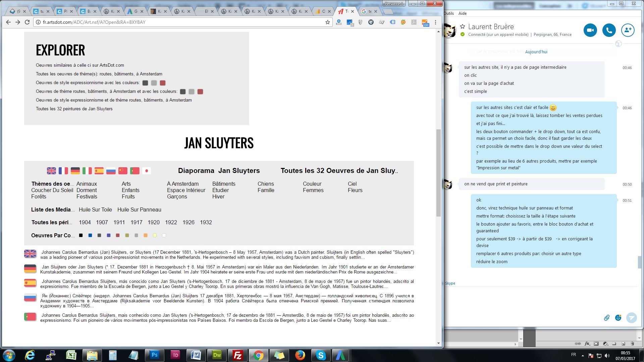Switch to the Google tab in Chrome
644x362 pixels.
pyautogui.click(x=370, y=11)
